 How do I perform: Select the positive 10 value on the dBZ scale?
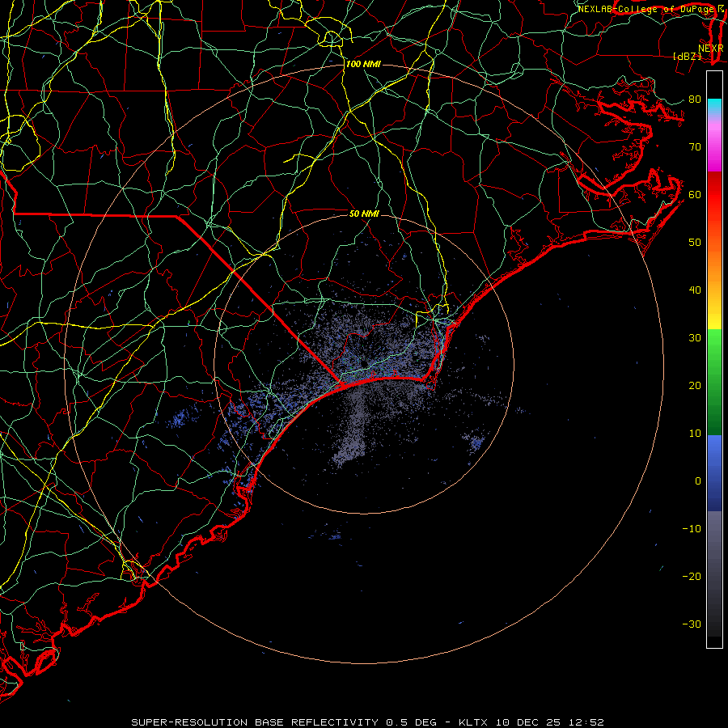tap(695, 434)
